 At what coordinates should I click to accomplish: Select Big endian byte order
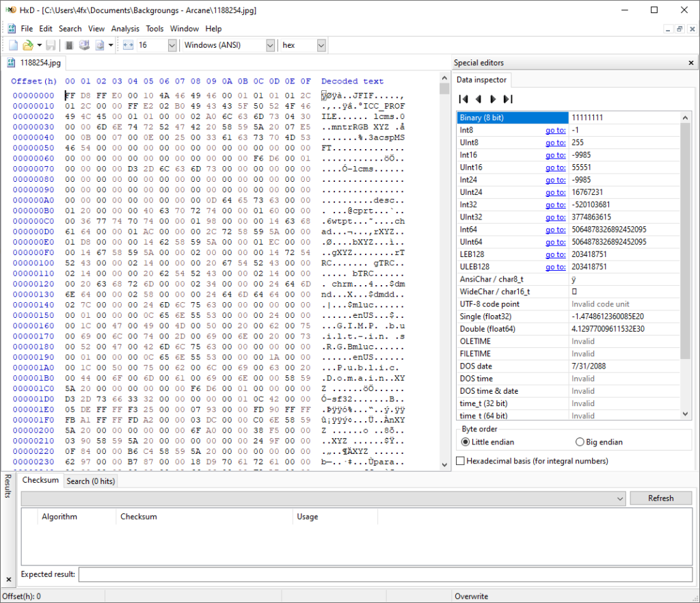pyautogui.click(x=580, y=442)
